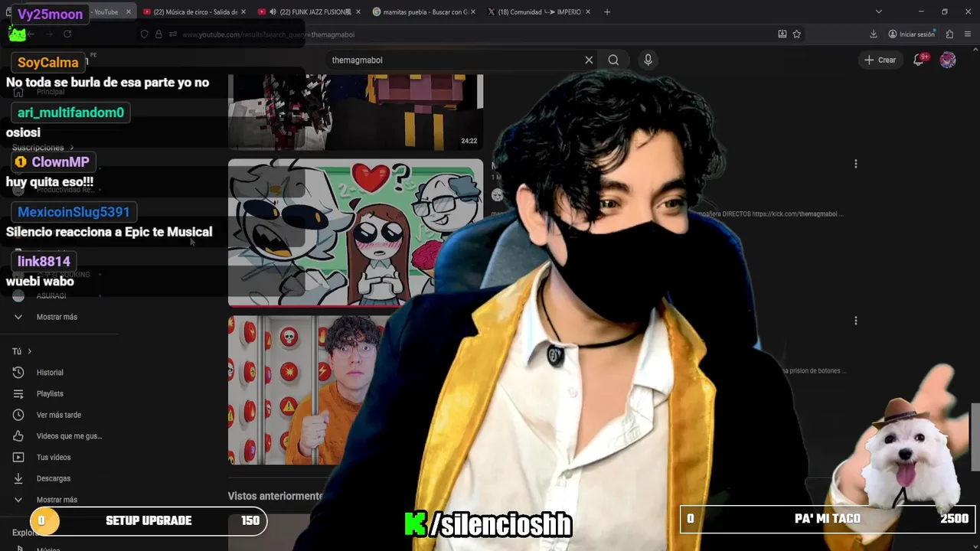Open the list all tabs dropdown arrow
Image resolution: width=980 pixels, height=551 pixels.
(x=879, y=11)
